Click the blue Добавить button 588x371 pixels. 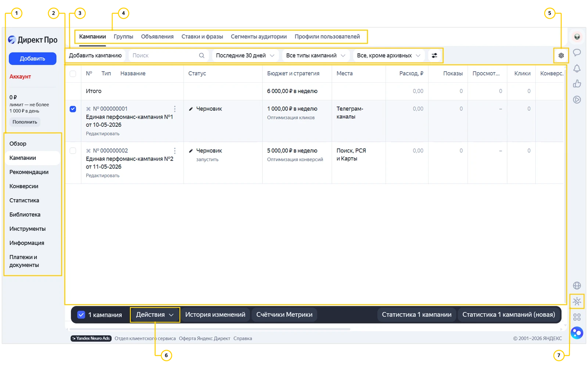coord(33,58)
